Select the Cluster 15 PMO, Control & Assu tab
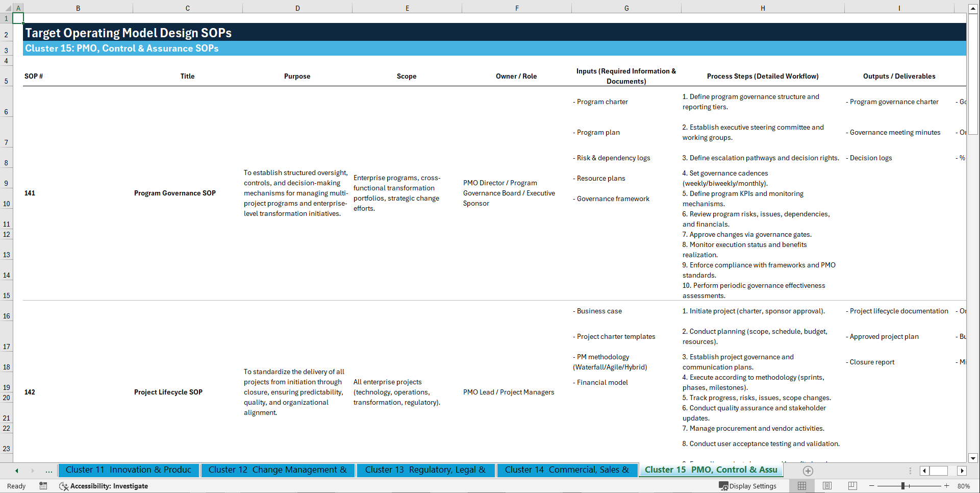Image resolution: width=980 pixels, height=493 pixels. [711, 470]
